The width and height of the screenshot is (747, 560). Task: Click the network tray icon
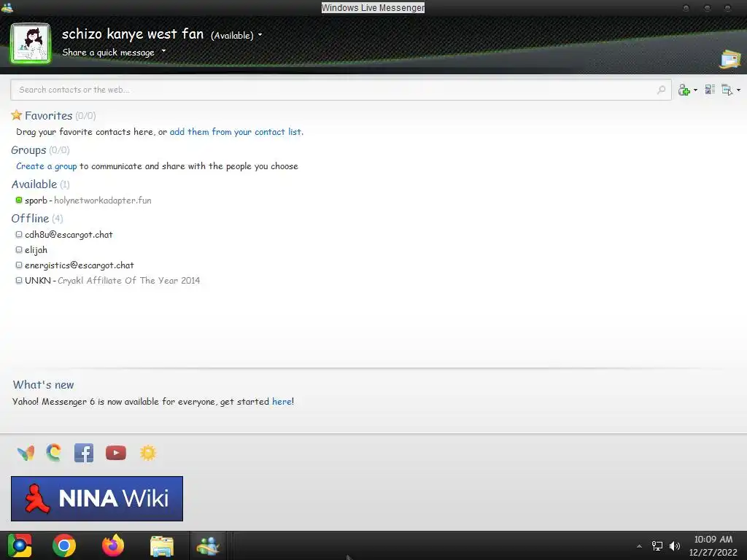tap(657, 545)
